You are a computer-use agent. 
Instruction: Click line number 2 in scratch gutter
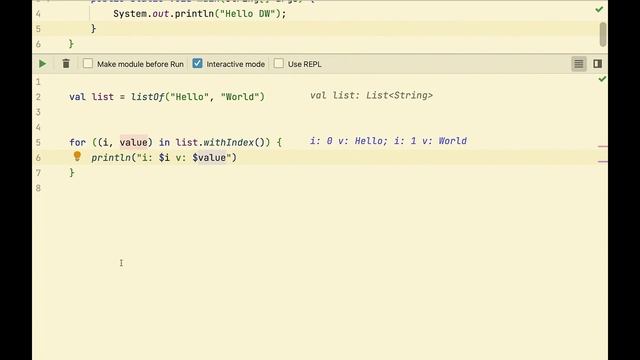[38, 97]
